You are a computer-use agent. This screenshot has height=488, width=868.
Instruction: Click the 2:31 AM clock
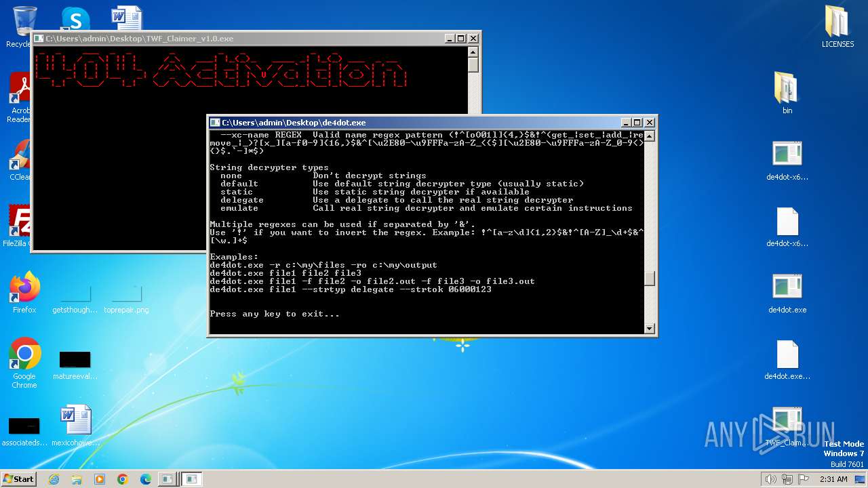coord(833,479)
